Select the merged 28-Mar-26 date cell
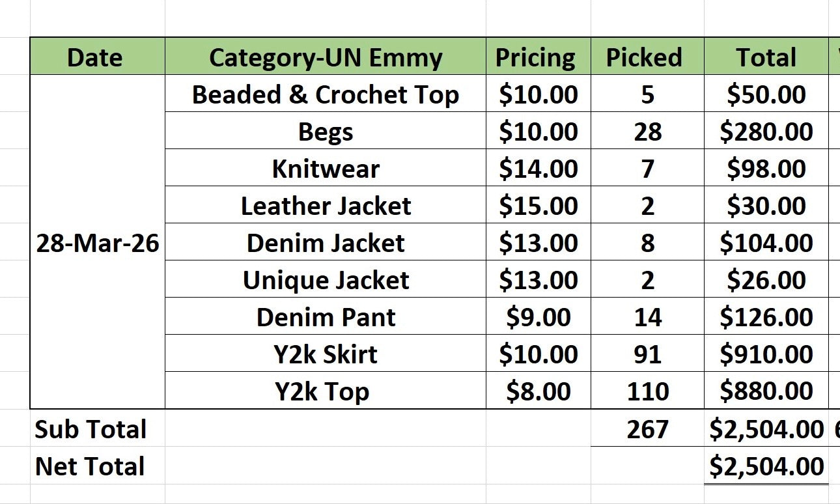840x504 pixels. pos(98,242)
